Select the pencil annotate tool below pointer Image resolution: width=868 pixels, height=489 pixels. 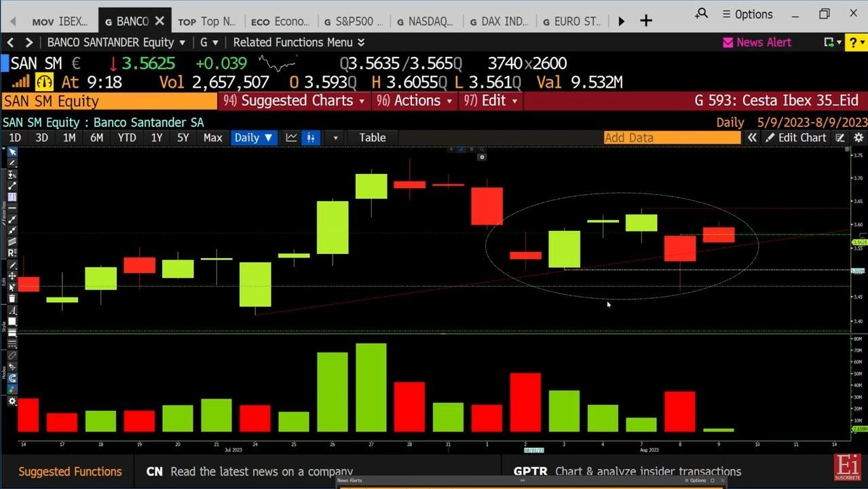[12, 163]
